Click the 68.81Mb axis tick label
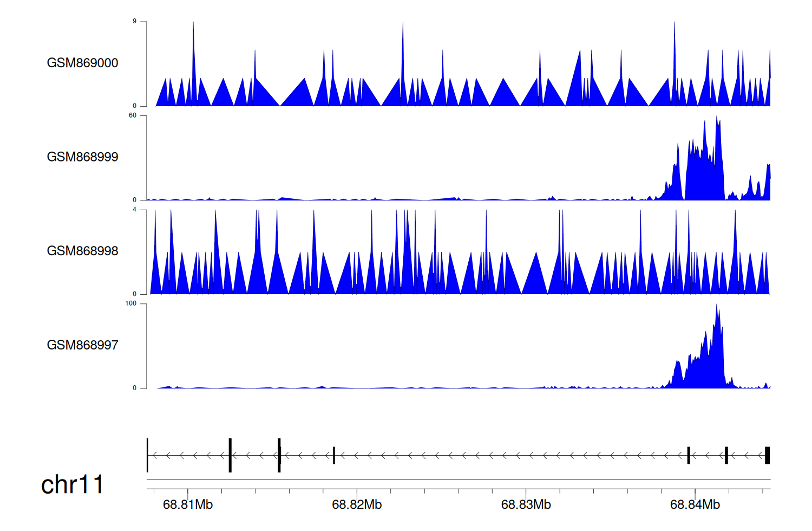Screen dimensions: 812x531 coord(188,505)
